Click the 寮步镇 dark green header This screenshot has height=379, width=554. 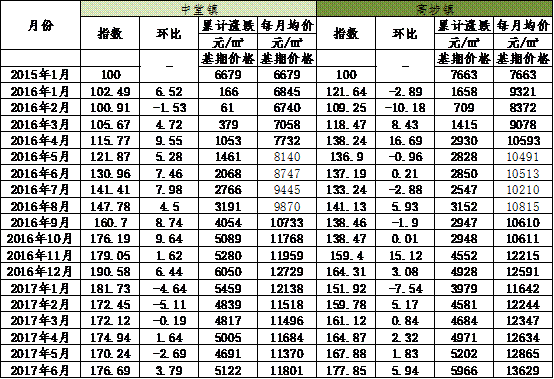(x=434, y=8)
